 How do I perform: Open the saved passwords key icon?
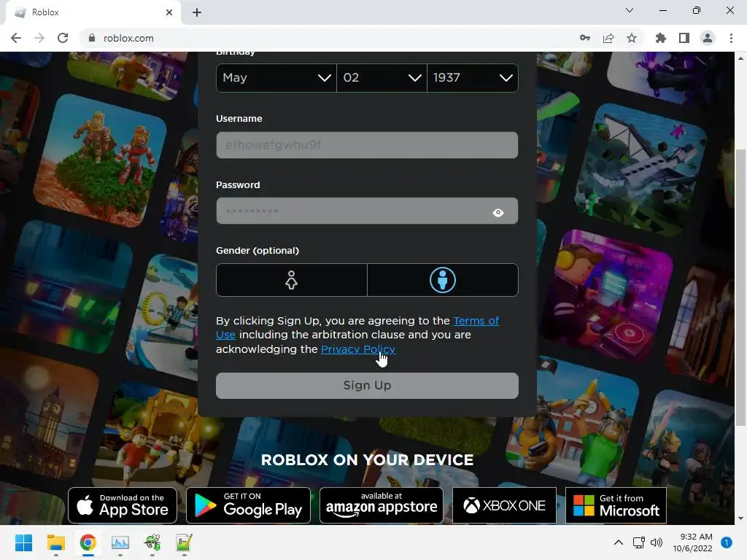(x=584, y=38)
